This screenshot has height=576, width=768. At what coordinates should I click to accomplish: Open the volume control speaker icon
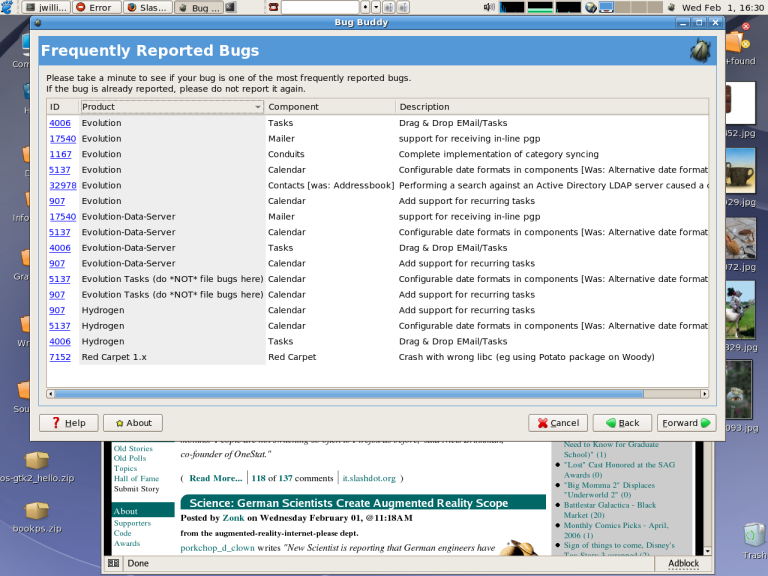point(489,7)
